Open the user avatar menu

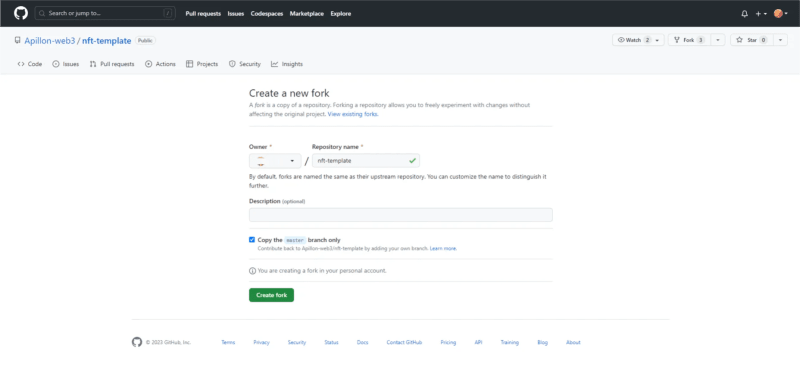781,14
